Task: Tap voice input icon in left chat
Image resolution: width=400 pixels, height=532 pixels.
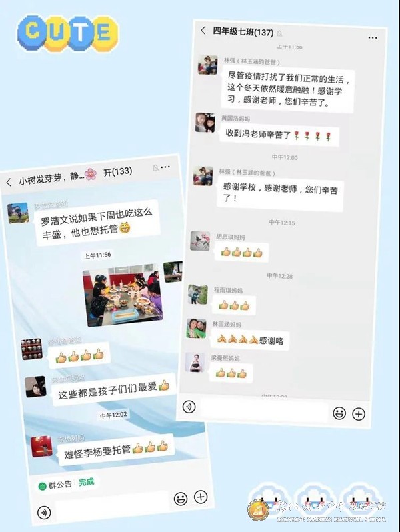Action: 44,512
